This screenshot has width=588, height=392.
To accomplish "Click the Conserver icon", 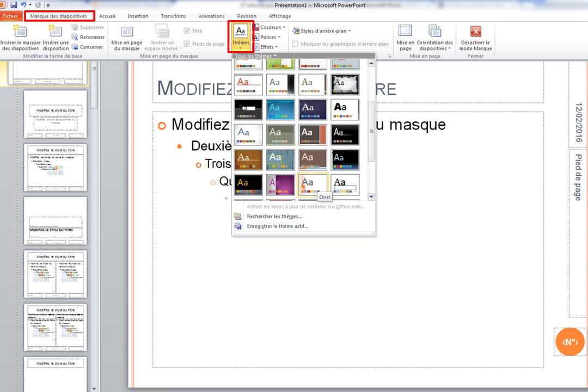I will (75, 47).
